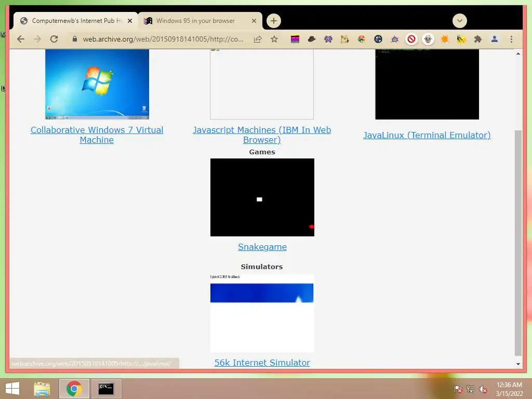Open the network status tray icon
The image size is (532, 399).
click(x=471, y=389)
